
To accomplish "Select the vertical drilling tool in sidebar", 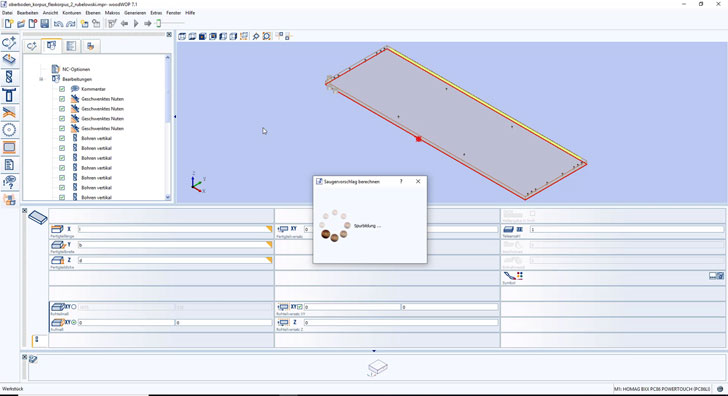I will tap(9, 77).
